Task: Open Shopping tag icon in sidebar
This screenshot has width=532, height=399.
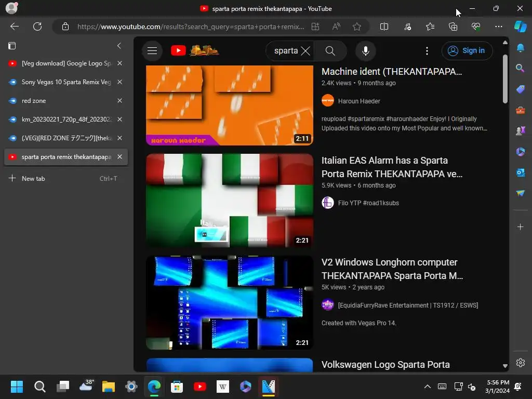Action: [521, 89]
